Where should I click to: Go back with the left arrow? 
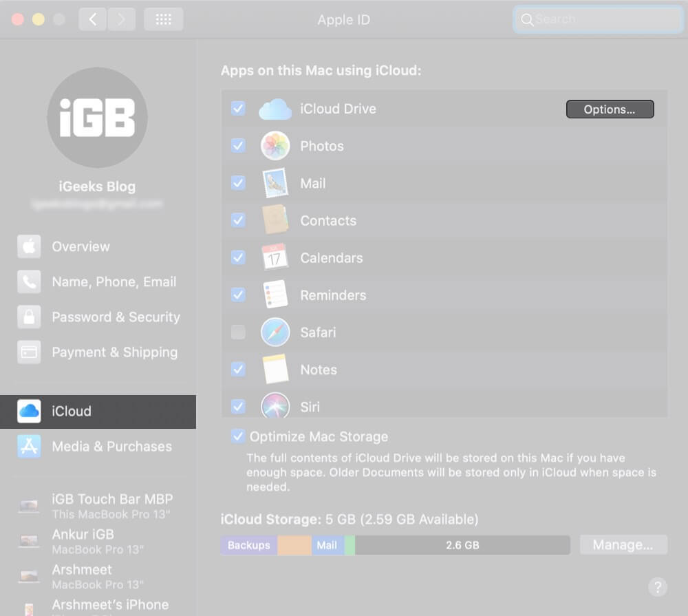pos(93,19)
